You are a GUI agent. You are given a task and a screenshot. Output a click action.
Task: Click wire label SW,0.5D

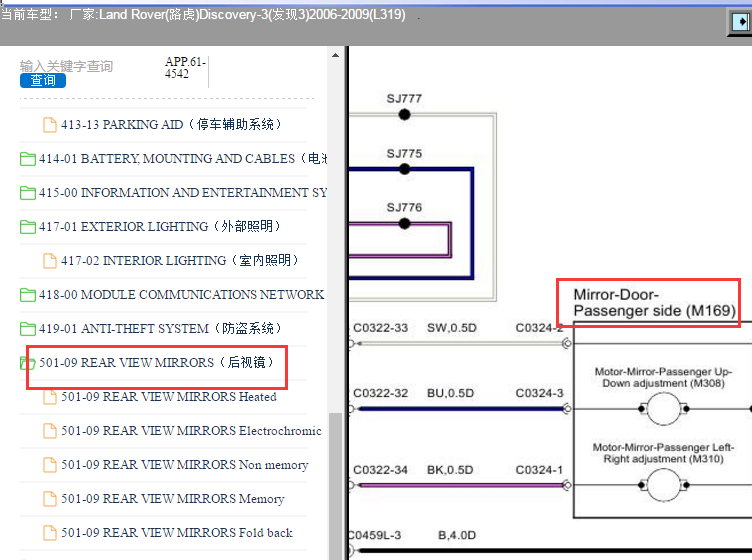pyautogui.click(x=452, y=328)
